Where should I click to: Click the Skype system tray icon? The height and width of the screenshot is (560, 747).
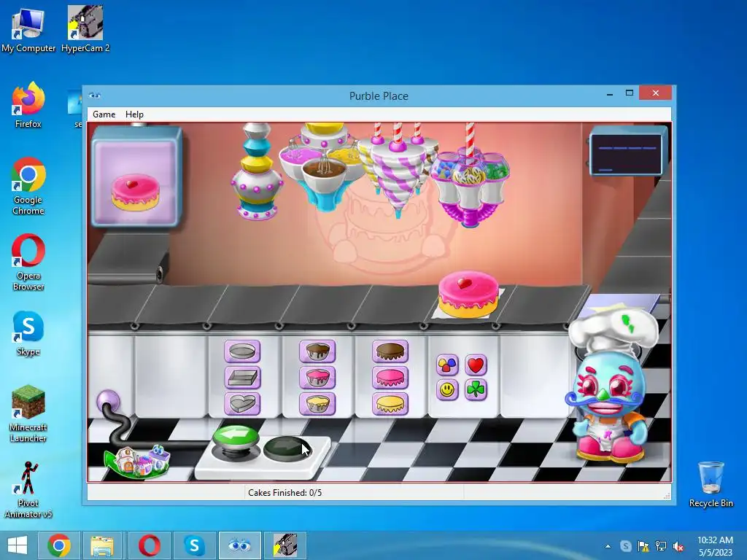click(625, 546)
